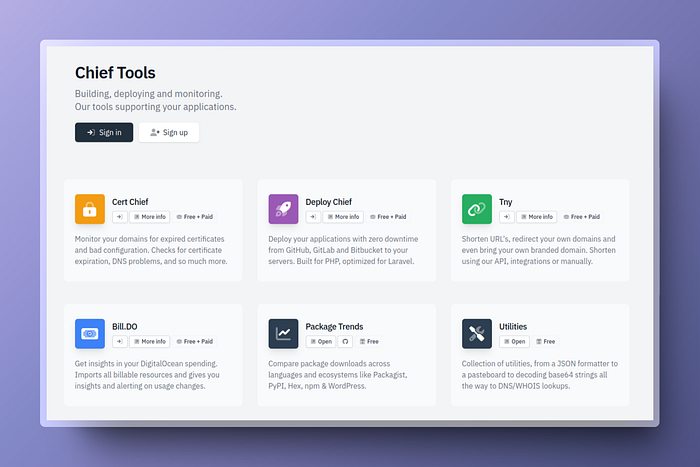The height and width of the screenshot is (467, 700).
Task: Click the Bill.DO sign-in arrow icon
Action: point(120,342)
